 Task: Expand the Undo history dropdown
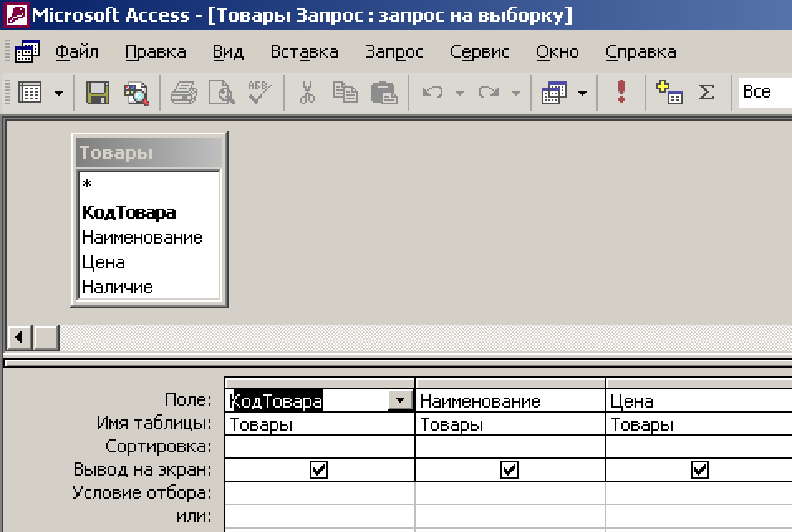point(460,93)
